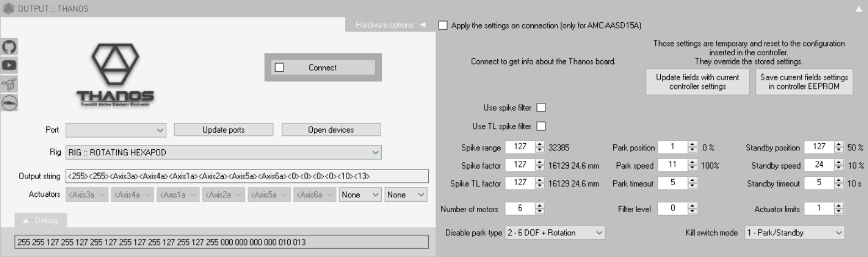Increase Number of motors with up arrow
The height and width of the screenshot is (257, 868).
point(540,206)
